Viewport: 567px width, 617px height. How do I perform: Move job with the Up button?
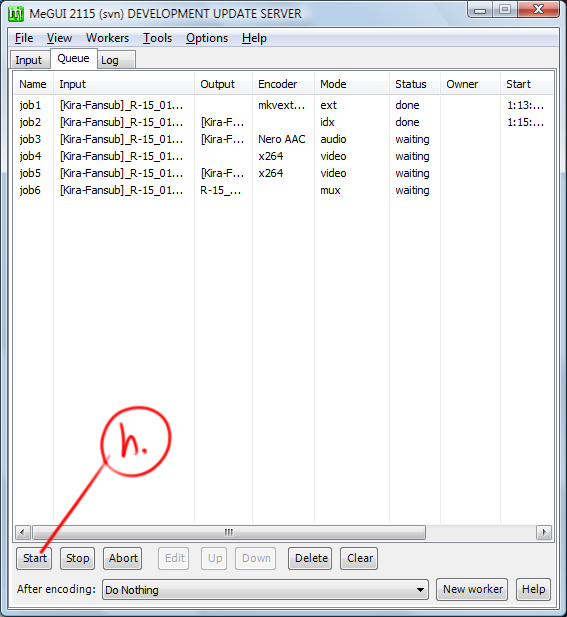point(214,558)
